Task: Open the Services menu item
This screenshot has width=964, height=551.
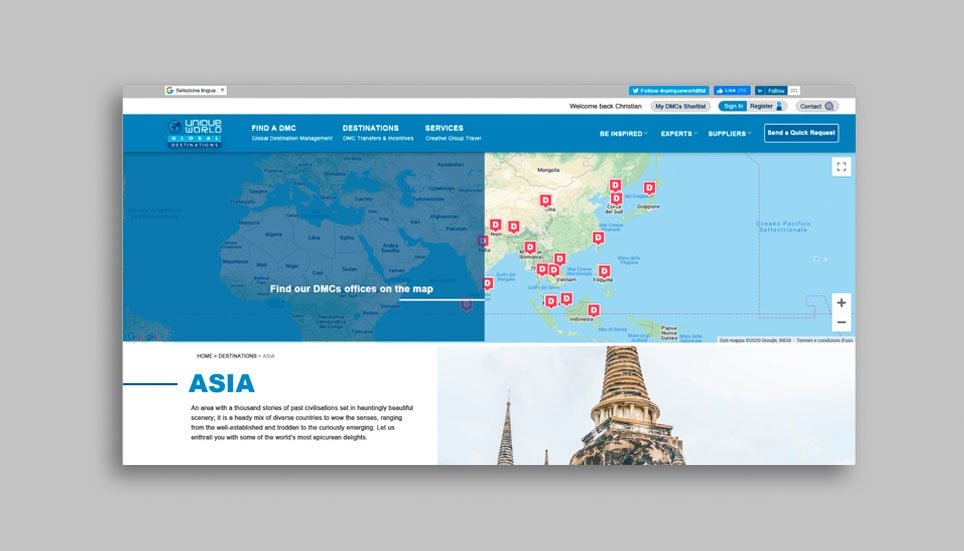Action: [444, 128]
